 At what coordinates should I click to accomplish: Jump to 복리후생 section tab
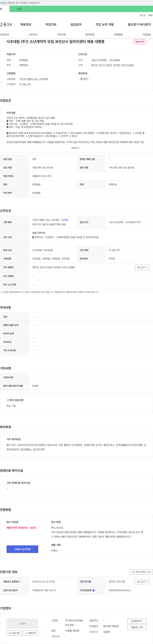[x=90, y=35]
